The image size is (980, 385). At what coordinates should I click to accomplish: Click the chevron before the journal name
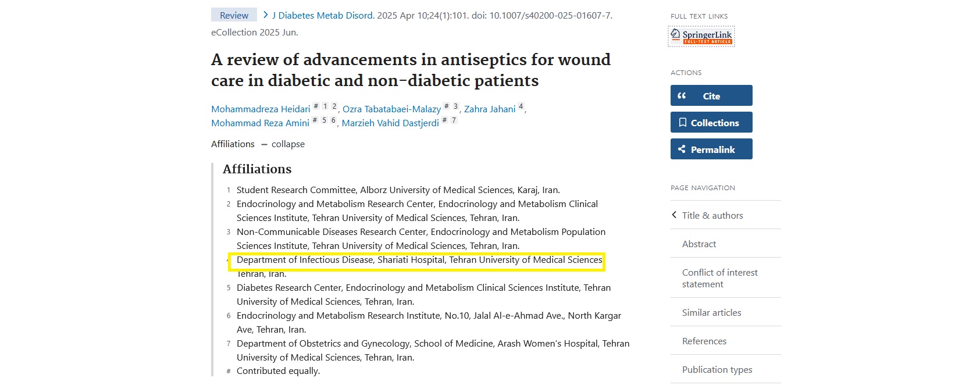click(265, 15)
